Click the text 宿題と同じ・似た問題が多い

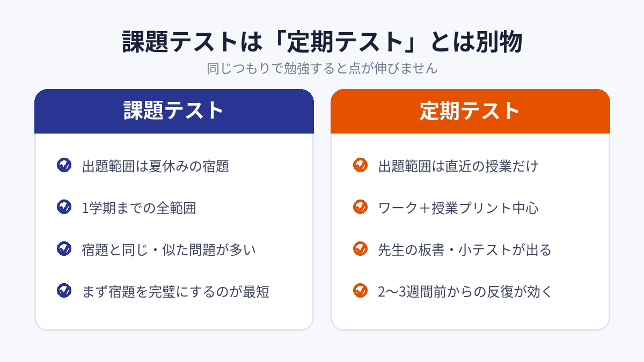click(169, 249)
